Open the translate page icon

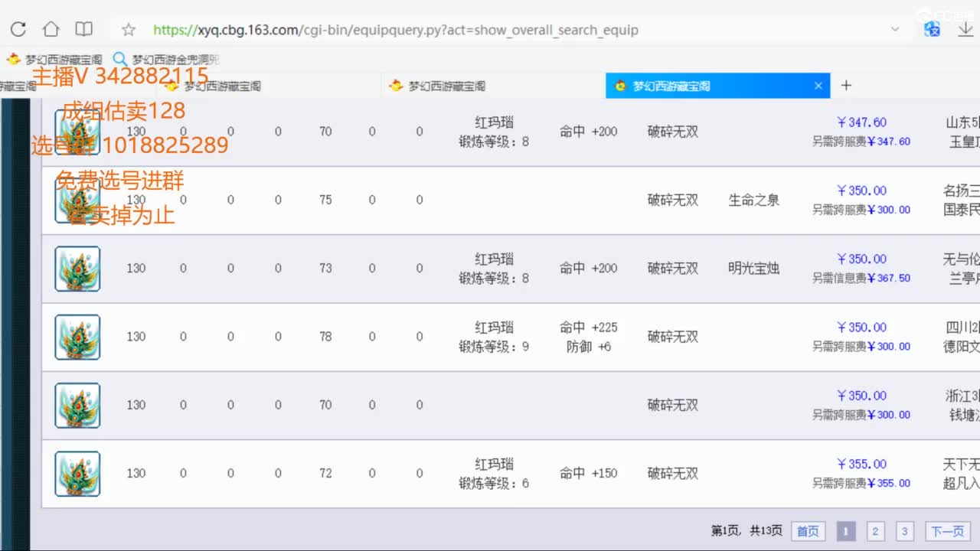coord(932,30)
